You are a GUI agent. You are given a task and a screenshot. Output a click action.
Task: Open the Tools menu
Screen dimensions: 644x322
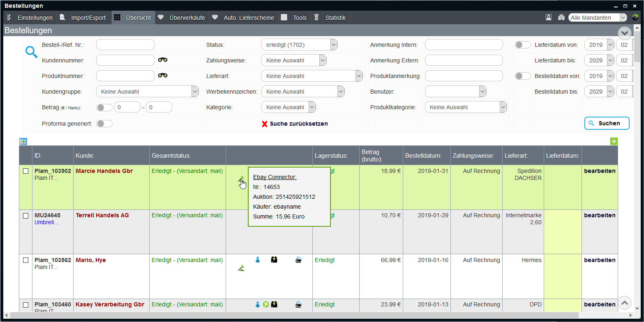(x=294, y=18)
